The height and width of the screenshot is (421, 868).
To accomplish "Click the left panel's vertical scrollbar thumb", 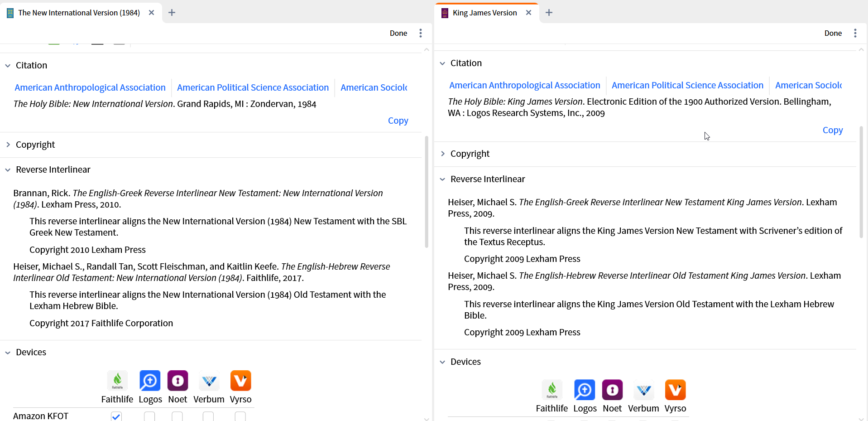I will pos(427,192).
